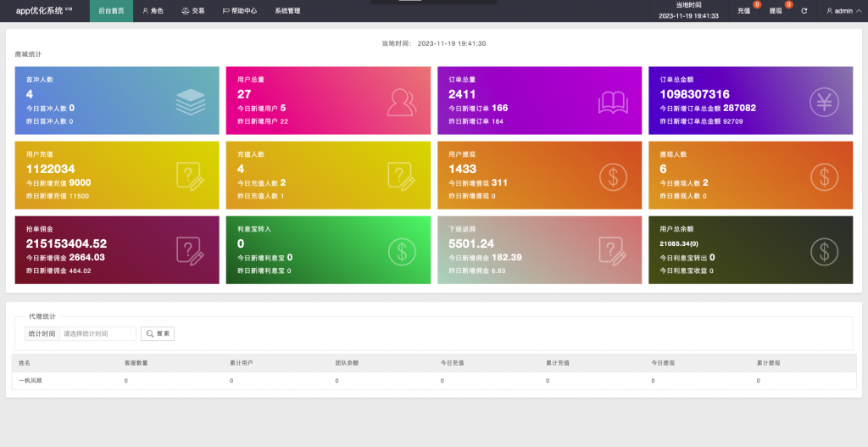Image resolution: width=868 pixels, height=447 pixels.
Task: Click the dollar icon in 用户提现 card
Action: coord(612,176)
